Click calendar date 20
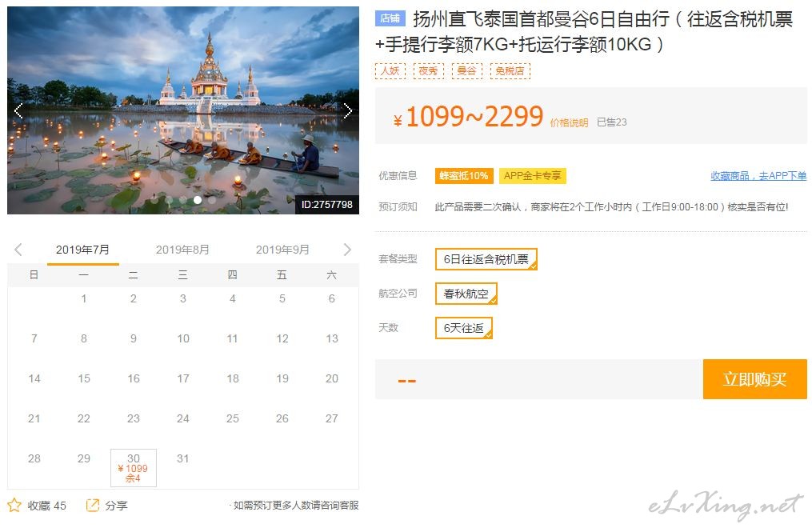The height and width of the screenshot is (532, 812). 332,378
